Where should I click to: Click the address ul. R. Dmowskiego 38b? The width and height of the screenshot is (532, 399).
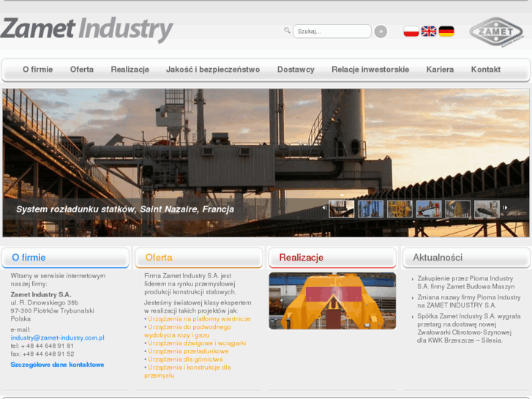click(x=45, y=302)
